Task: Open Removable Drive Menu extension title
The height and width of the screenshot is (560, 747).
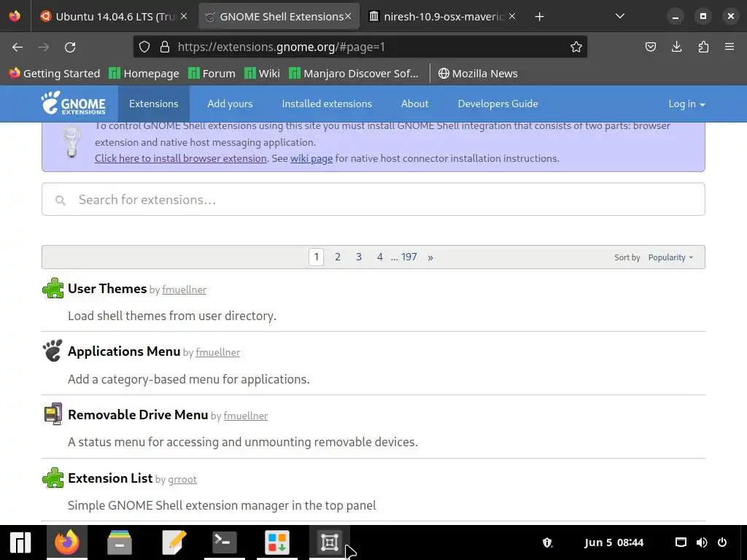Action: 138,415
